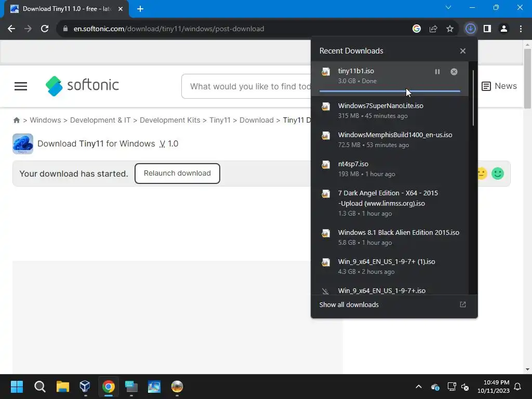Click the tiny11b1.iso download progress bar

[390, 91]
